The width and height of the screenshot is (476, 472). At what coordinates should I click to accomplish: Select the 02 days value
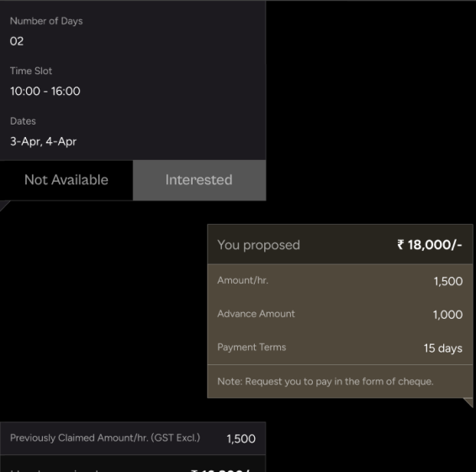click(17, 41)
